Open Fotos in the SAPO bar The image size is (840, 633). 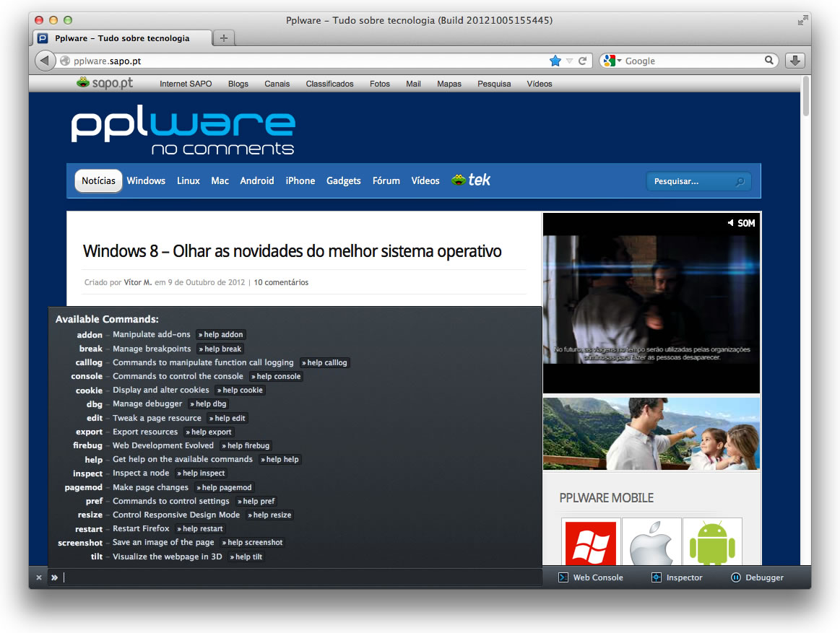380,84
